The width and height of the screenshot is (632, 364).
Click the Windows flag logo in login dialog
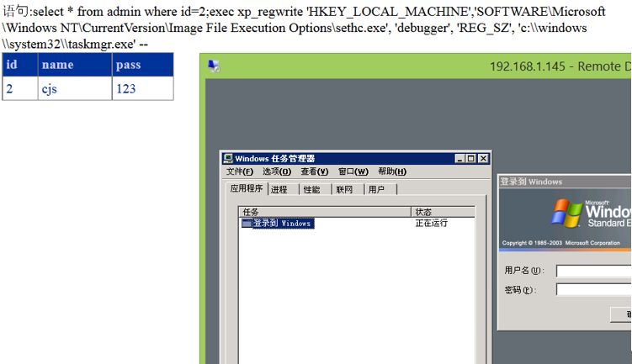click(566, 213)
